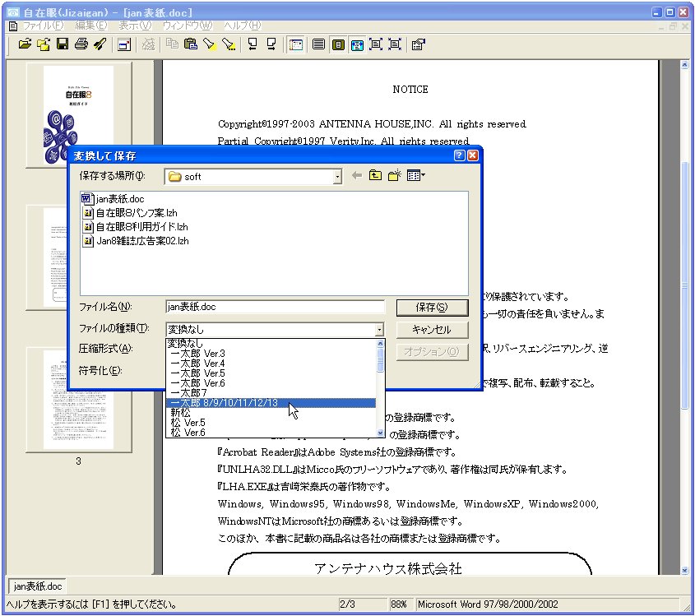
Task: Click the 88% zoom value in the status bar
Action: click(x=399, y=604)
